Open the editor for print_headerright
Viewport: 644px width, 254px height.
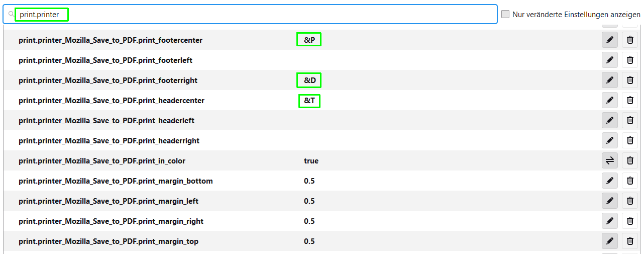coord(609,141)
